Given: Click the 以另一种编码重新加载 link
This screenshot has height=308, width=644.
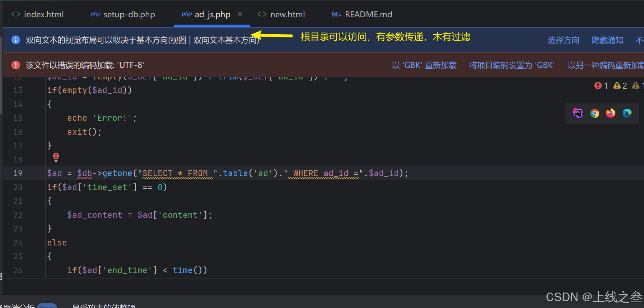Looking at the screenshot, I should [x=606, y=65].
